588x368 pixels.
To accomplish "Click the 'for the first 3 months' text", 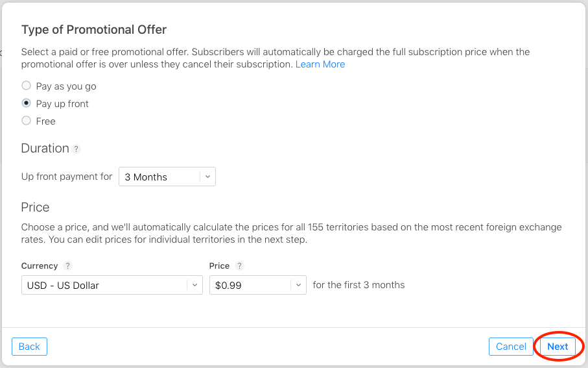I will point(359,285).
